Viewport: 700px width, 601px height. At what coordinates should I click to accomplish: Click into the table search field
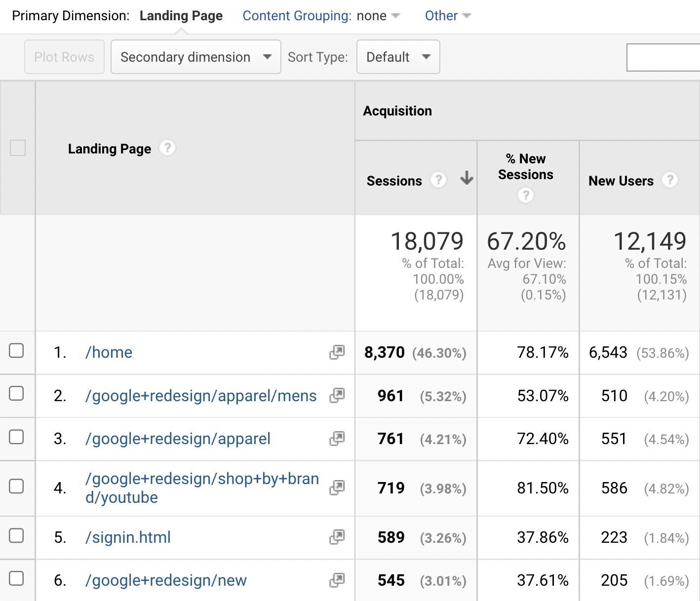click(x=663, y=57)
